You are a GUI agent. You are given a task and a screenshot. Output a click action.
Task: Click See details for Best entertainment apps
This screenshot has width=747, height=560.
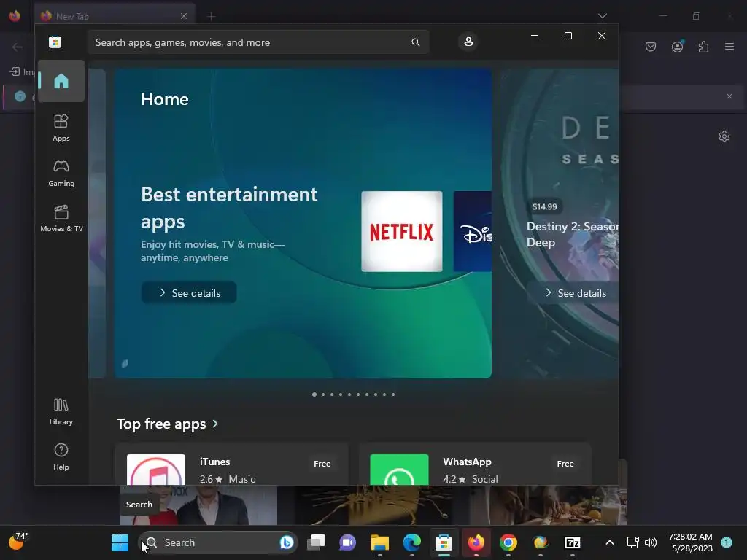point(189,293)
